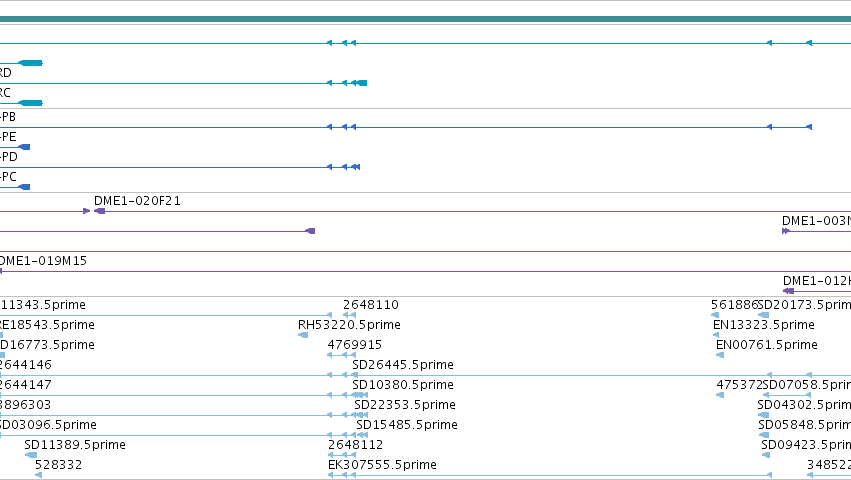
Task: Click the EK307555.5prime label
Action: coord(382,465)
